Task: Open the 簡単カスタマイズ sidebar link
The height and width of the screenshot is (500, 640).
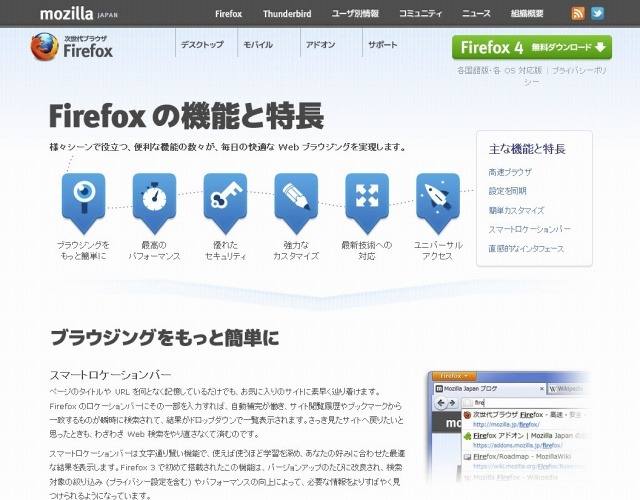Action: point(516,210)
